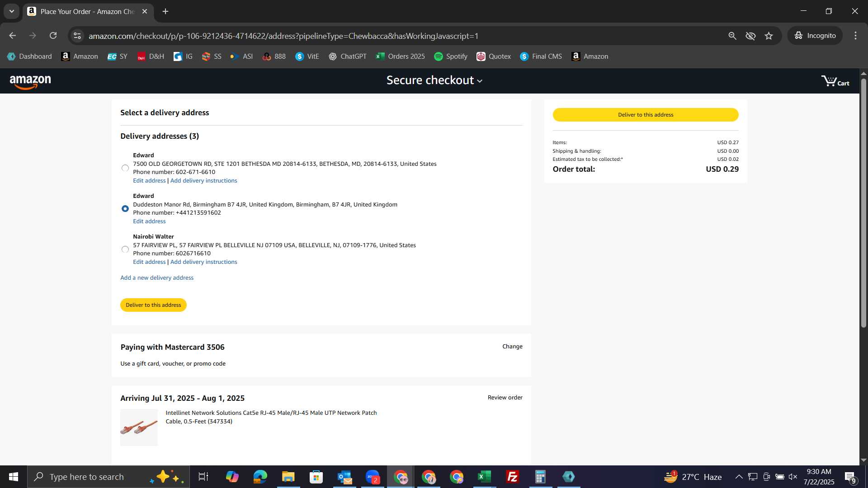868x488 pixels.
Task: Show hidden system tray icons chevron
Action: pyautogui.click(x=739, y=477)
